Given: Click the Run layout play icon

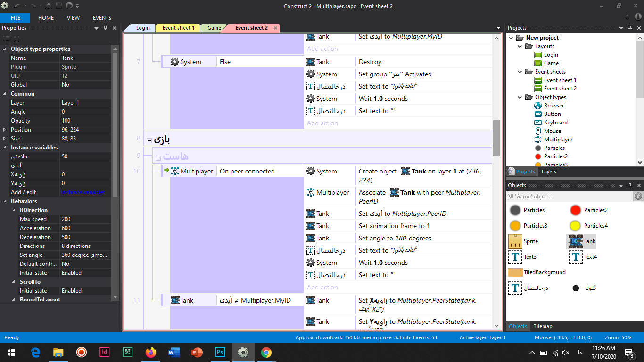Looking at the screenshot, I should [x=69, y=6].
